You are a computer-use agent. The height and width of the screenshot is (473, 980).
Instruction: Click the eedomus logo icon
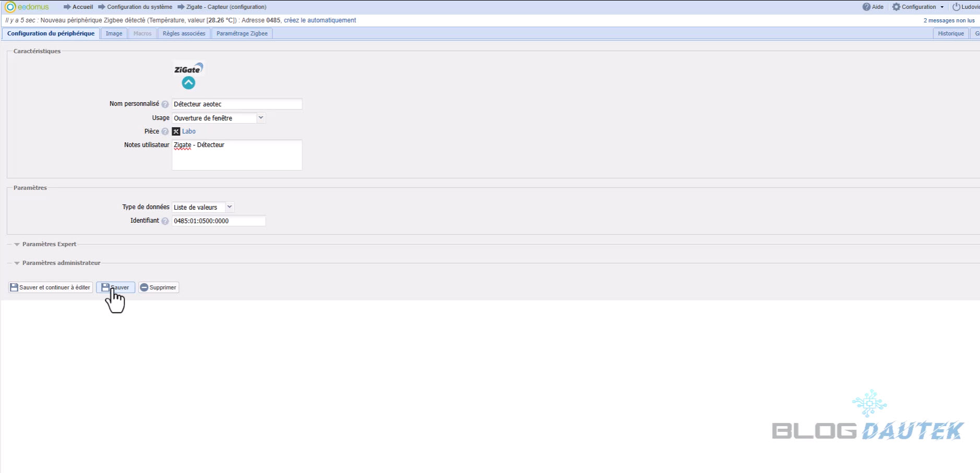coord(10,7)
